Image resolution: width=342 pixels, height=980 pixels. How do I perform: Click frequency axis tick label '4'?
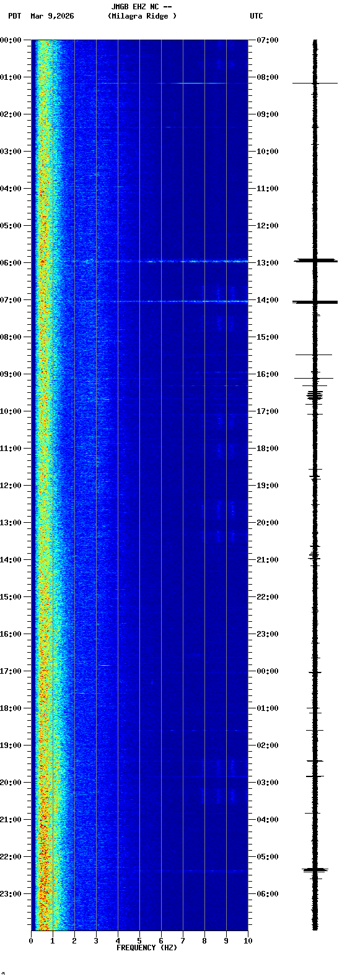[x=118, y=941]
